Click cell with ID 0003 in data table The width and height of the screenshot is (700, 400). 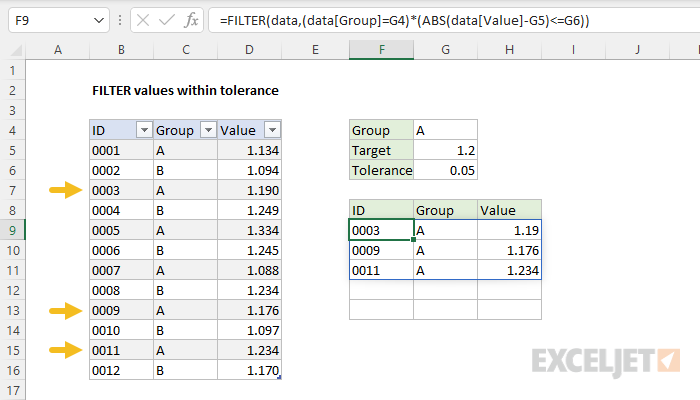[x=121, y=191]
